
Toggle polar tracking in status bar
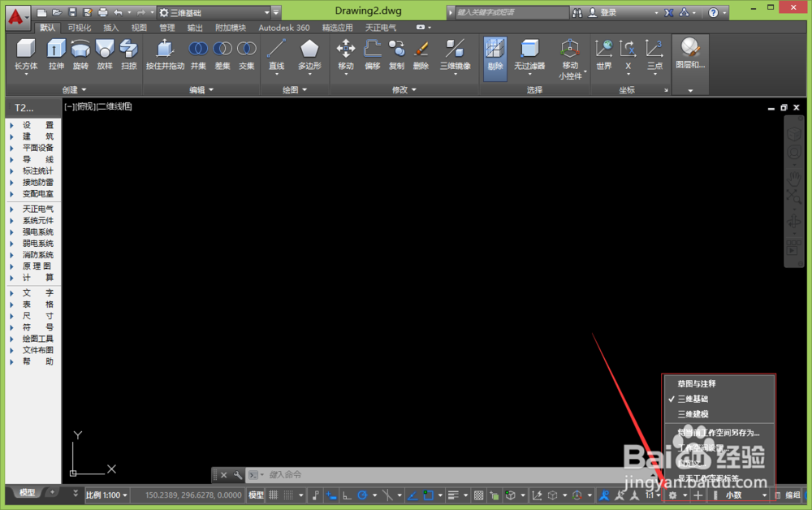(362, 495)
